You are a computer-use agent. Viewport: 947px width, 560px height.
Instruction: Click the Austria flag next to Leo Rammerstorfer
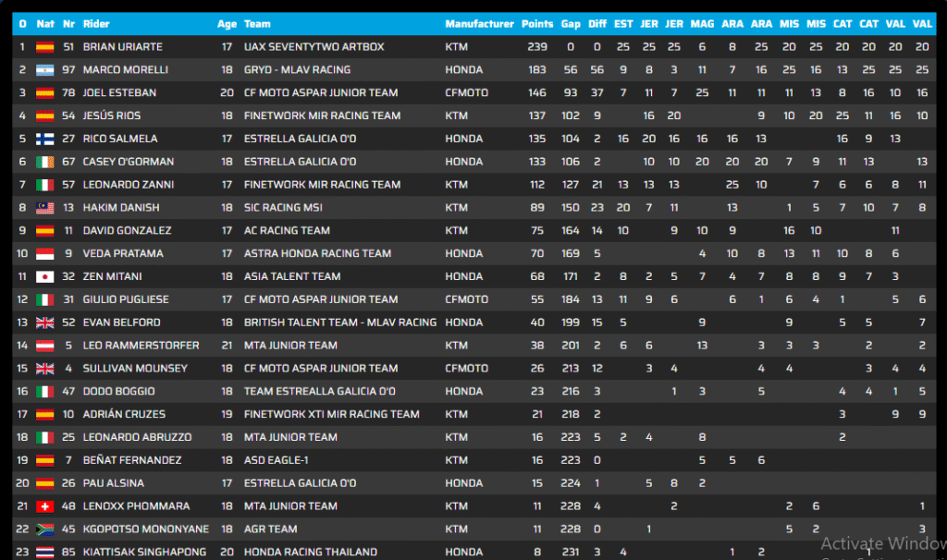coord(44,346)
